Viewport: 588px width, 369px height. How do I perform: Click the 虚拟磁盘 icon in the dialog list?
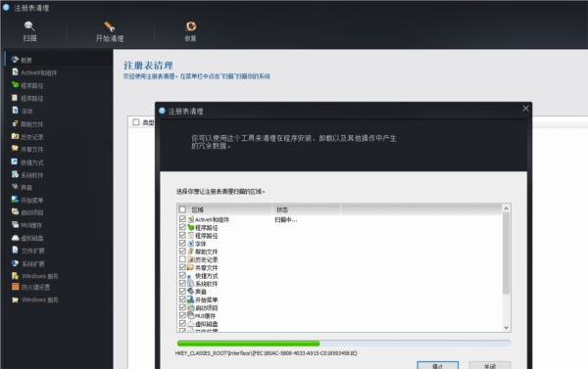point(191,323)
